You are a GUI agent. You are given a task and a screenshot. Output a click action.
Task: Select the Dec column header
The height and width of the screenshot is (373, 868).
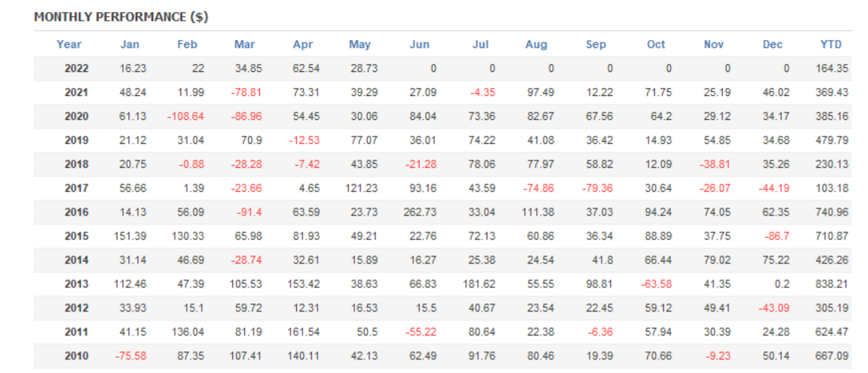tap(772, 45)
